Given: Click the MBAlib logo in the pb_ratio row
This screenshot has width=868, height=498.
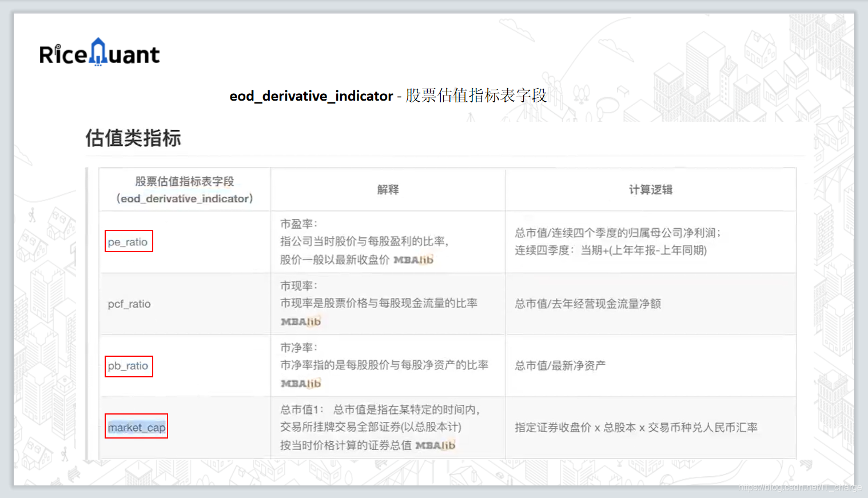Looking at the screenshot, I should 301,384.
